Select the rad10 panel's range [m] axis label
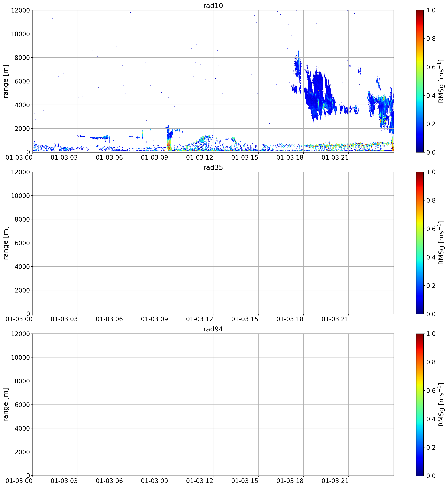Image resolution: width=448 pixels, height=487 pixels. (6, 81)
